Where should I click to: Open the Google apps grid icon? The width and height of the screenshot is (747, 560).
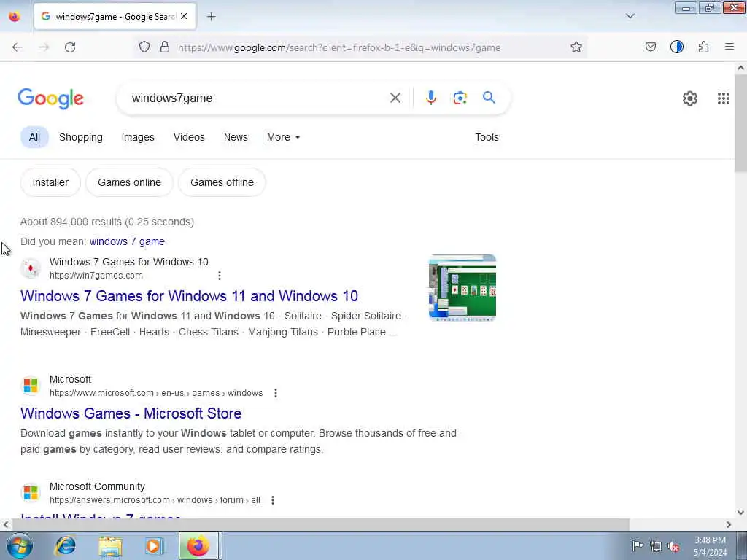point(724,98)
